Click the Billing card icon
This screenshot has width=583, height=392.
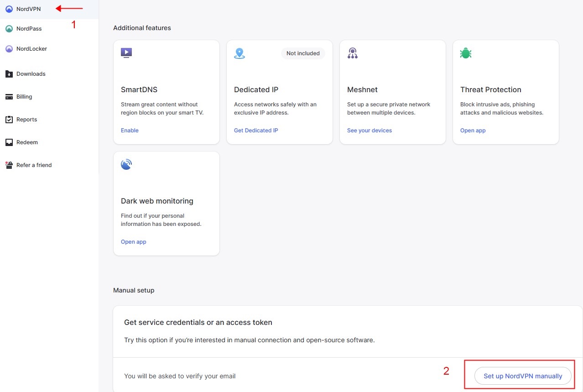click(x=9, y=97)
